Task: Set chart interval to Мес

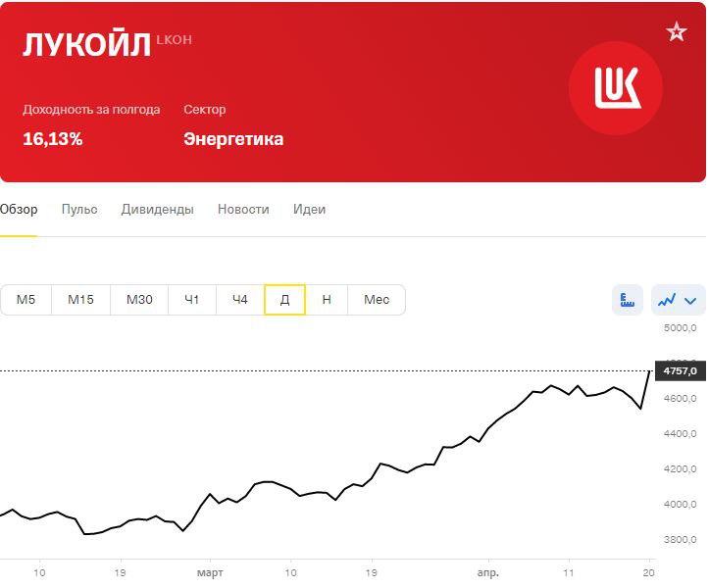Action: coord(377,300)
